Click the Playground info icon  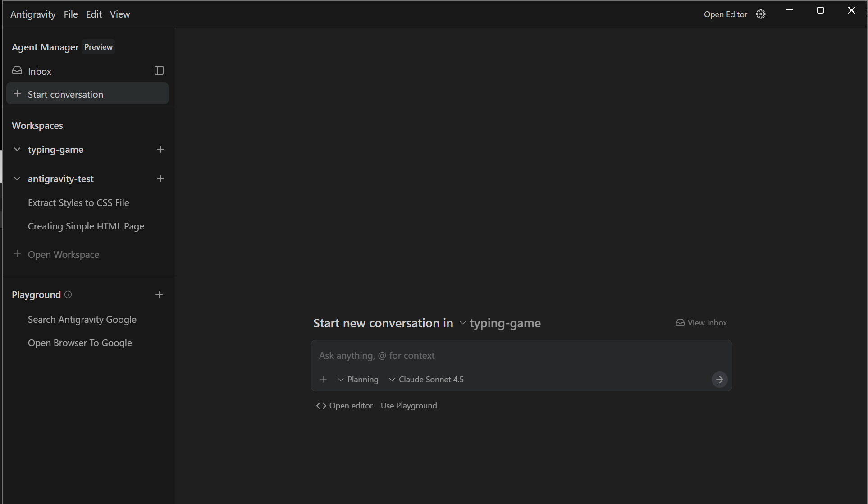[68, 294]
